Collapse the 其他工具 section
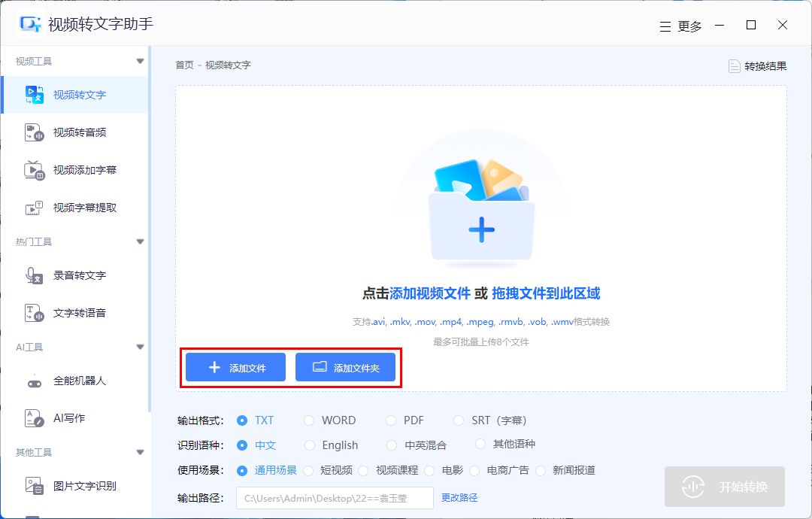Image resolution: width=812 pixels, height=519 pixels. 140,452
